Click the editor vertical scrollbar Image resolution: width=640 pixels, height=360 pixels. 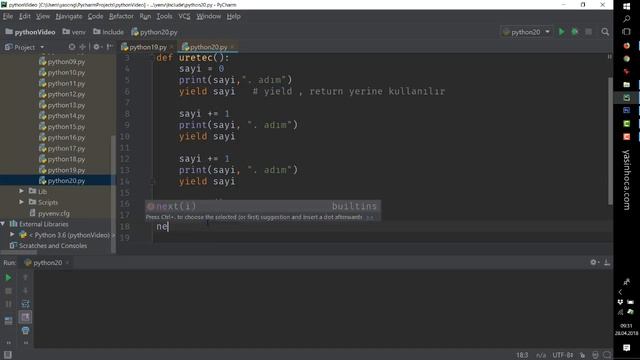coord(610,141)
